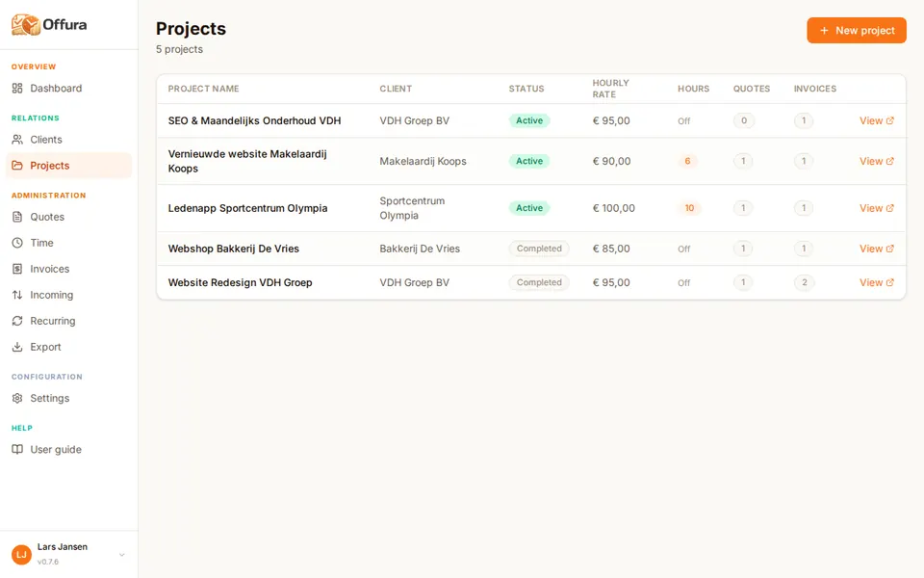Open Settings label in sidebar
The width and height of the screenshot is (924, 578).
point(49,398)
